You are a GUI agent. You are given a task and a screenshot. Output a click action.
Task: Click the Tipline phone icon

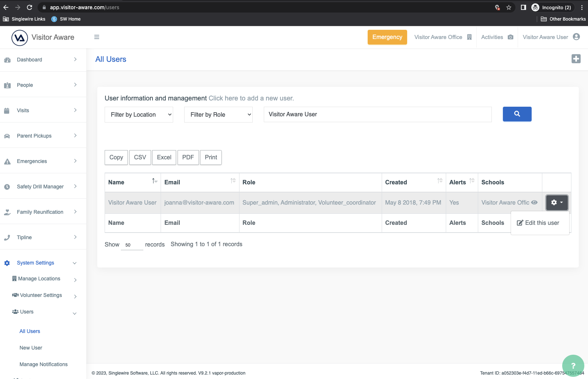[x=7, y=237]
